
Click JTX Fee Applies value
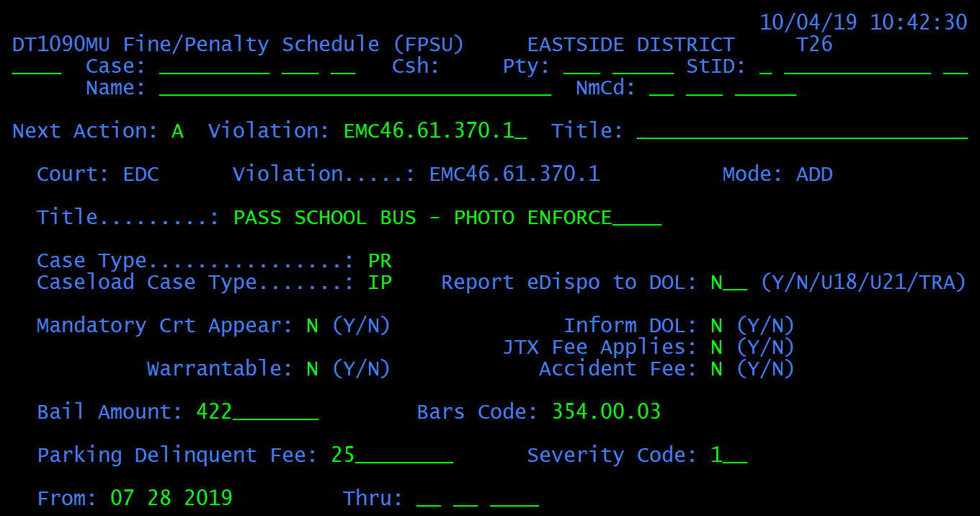click(716, 347)
